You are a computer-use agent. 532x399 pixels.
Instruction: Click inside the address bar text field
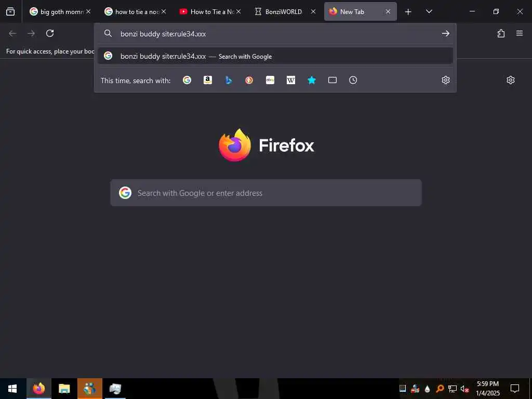coord(276,34)
